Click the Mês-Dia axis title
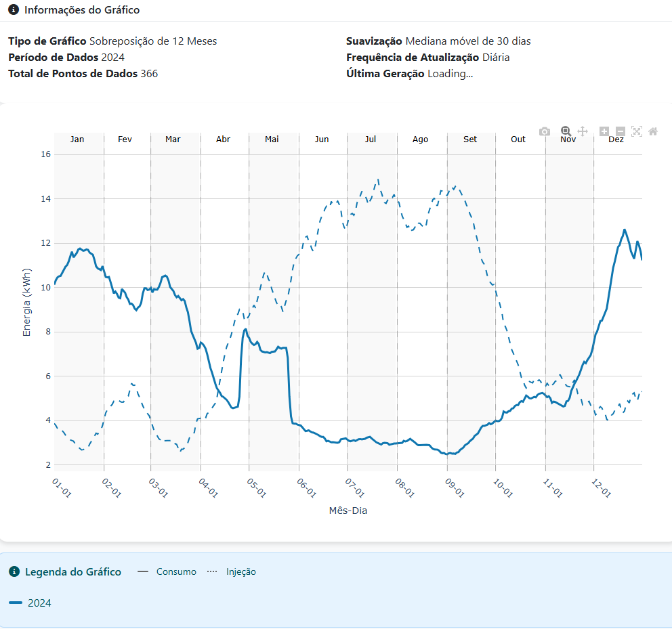The height and width of the screenshot is (629, 672). (x=350, y=511)
